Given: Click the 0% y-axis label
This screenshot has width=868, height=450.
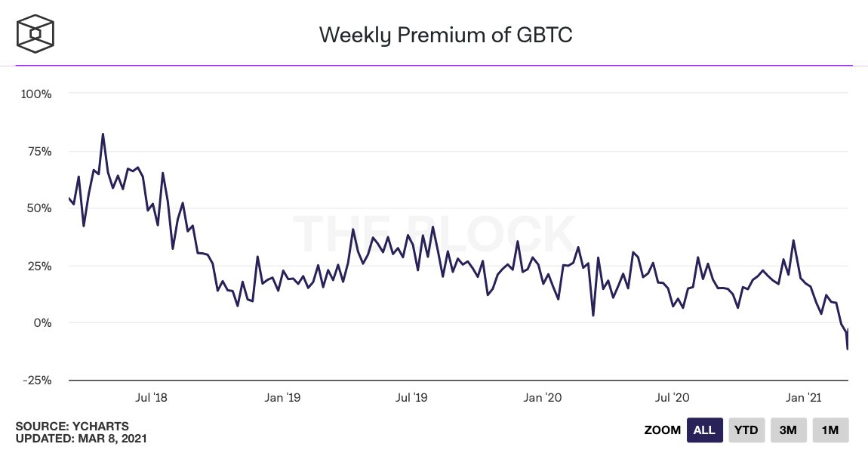Looking at the screenshot, I should [x=42, y=323].
